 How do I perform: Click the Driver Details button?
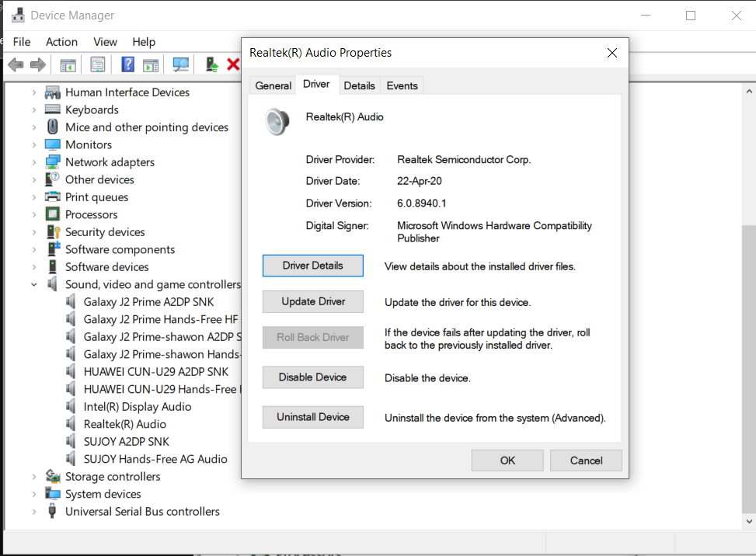click(x=313, y=266)
